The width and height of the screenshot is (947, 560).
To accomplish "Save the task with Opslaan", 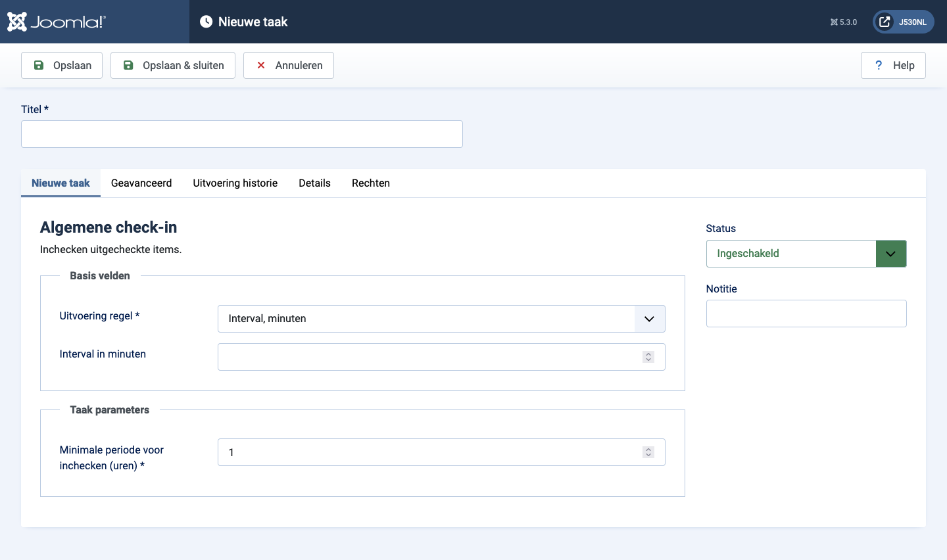I will pyautogui.click(x=62, y=65).
